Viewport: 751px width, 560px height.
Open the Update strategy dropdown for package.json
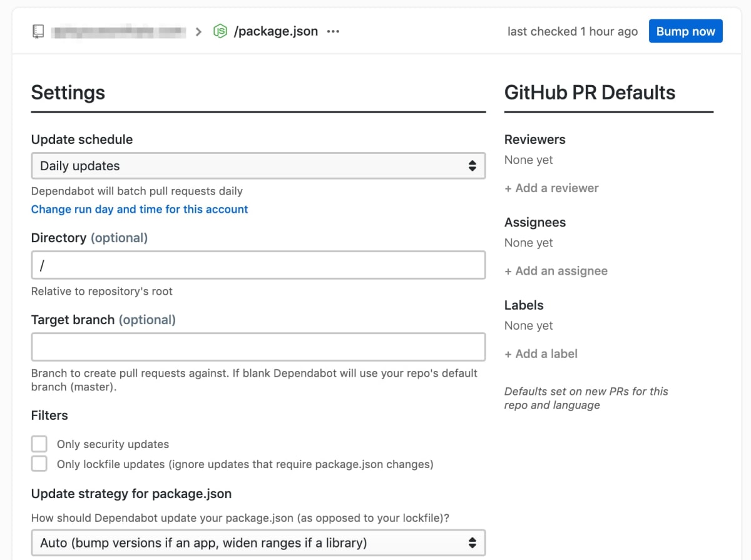point(258,542)
